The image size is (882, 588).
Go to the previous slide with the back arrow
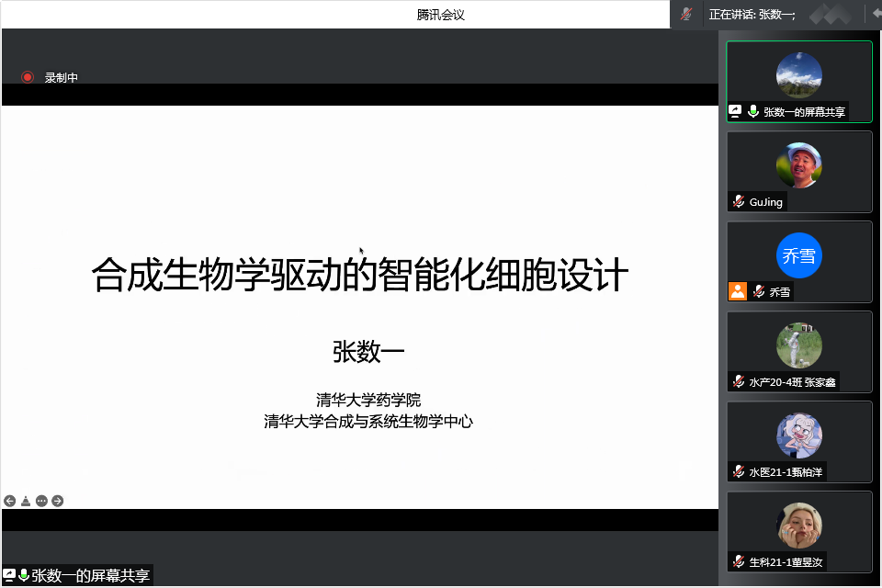(x=10, y=501)
